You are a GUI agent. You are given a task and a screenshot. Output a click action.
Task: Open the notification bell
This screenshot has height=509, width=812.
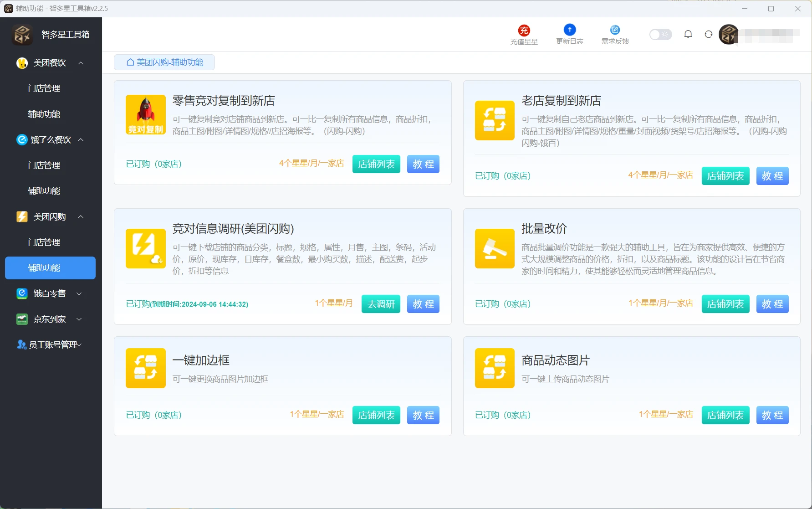point(688,34)
